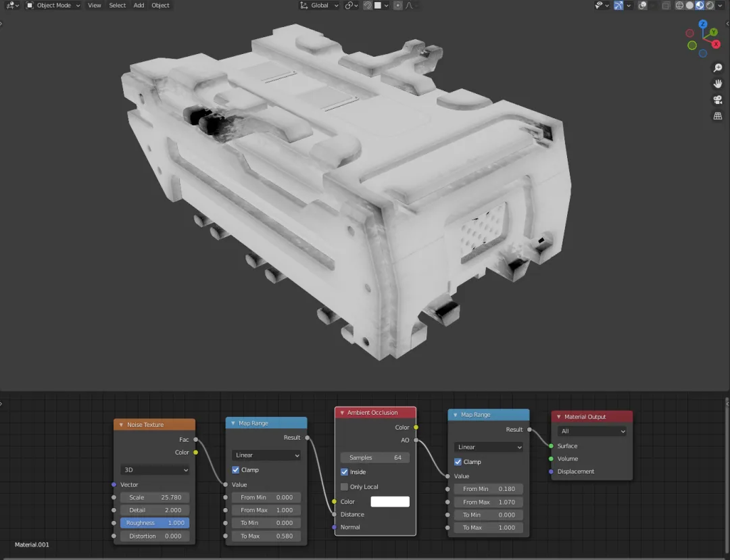This screenshot has width=730, height=560.
Task: Click the To Max 0.580 field
Action: (266, 536)
